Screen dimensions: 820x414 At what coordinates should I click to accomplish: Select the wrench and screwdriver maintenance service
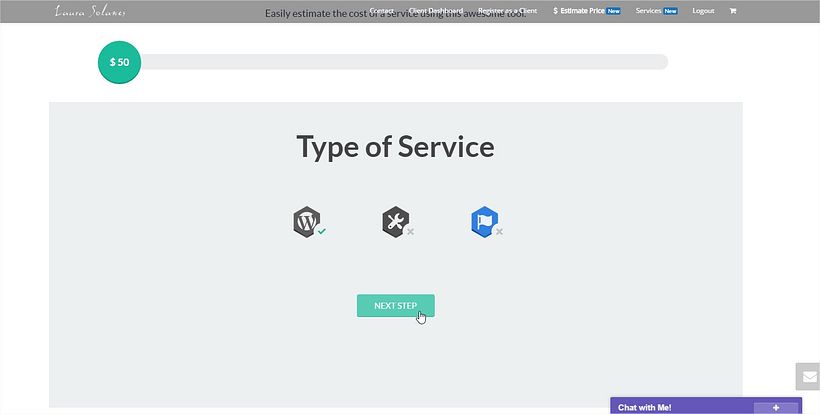(395, 222)
